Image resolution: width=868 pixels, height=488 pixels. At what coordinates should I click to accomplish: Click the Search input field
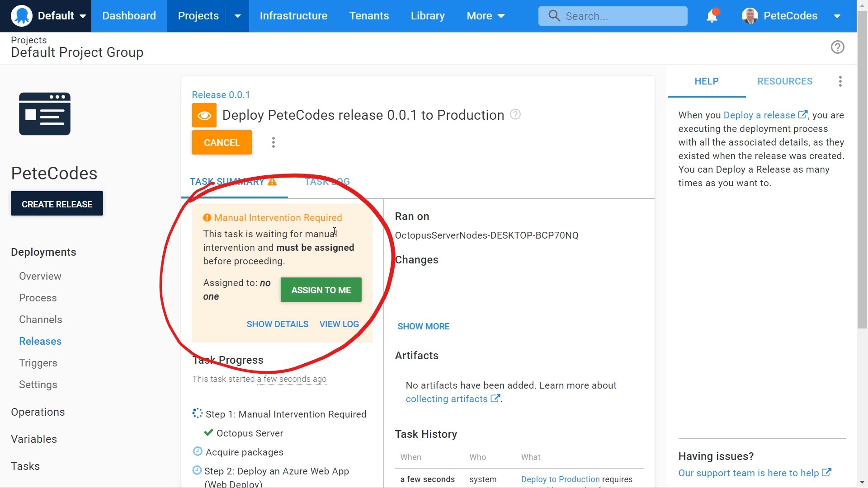coord(613,16)
